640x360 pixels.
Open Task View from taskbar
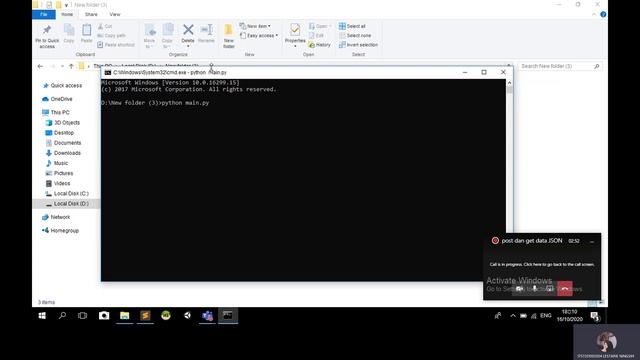point(82,316)
